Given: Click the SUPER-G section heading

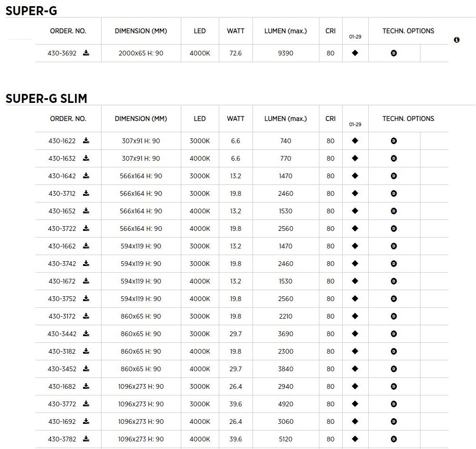Looking at the screenshot, I should click(x=31, y=11).
